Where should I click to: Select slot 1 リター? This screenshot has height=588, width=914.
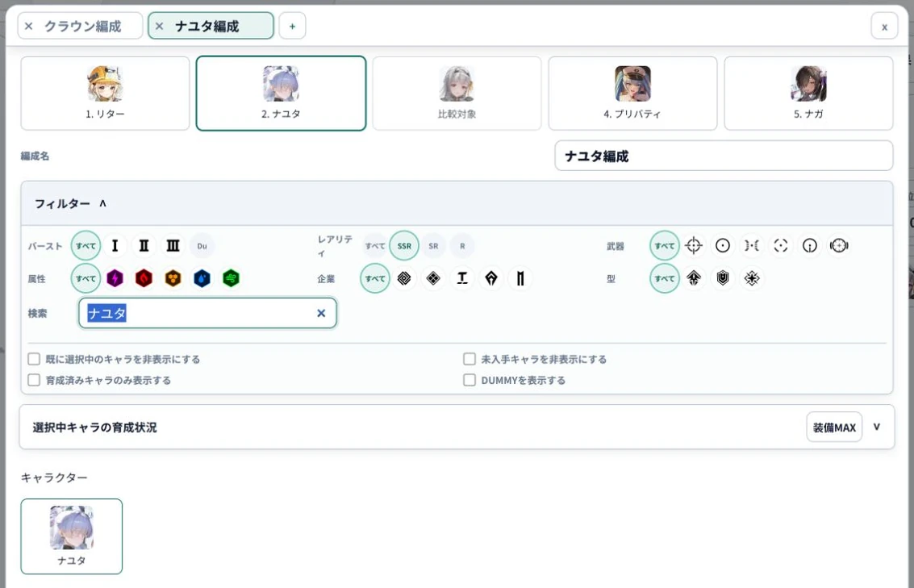[105, 94]
